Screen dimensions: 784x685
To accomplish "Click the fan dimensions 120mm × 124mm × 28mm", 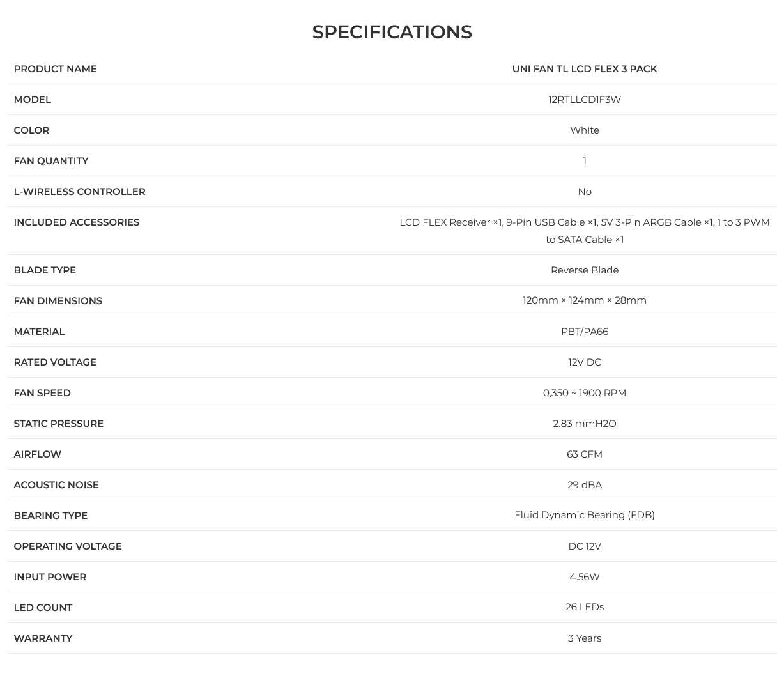I will click(x=585, y=300).
